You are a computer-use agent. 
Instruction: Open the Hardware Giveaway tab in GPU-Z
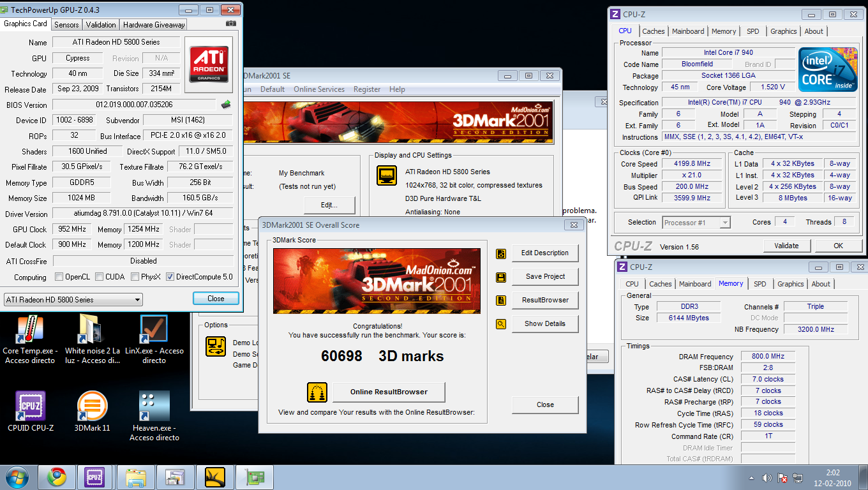click(x=154, y=24)
